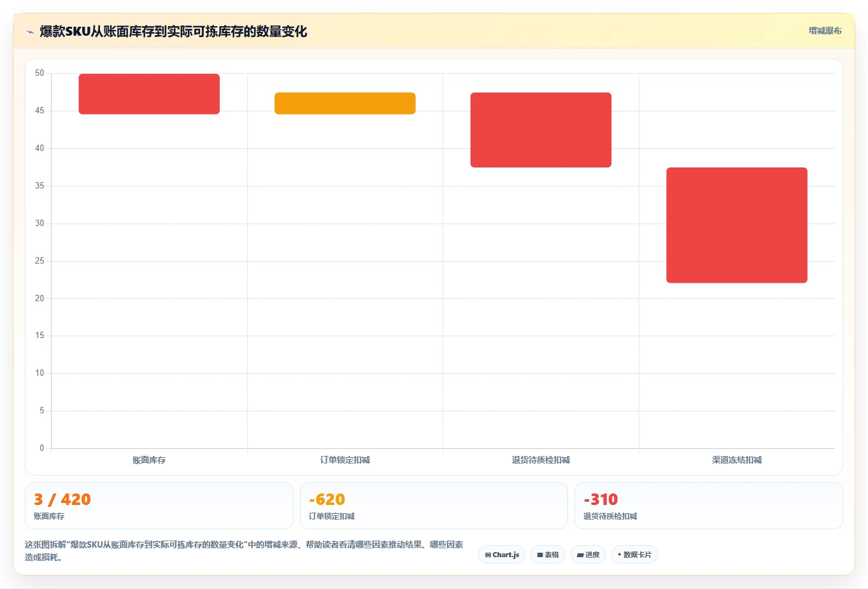This screenshot has width=868, height=589.
Task: Open the 3 / 420 账面库存 data card
Action: (x=159, y=506)
